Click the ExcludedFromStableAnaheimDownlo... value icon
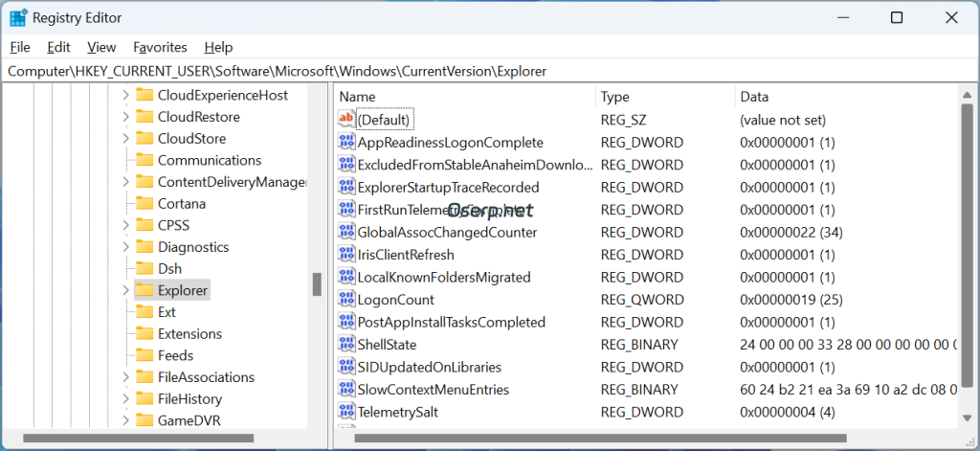This screenshot has width=980, height=451. [345, 165]
